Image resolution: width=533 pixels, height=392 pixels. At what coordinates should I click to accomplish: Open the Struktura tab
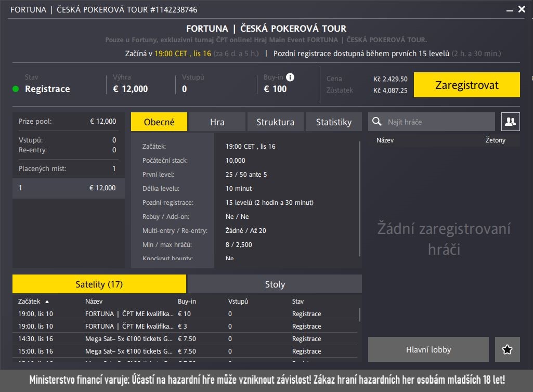(x=275, y=122)
